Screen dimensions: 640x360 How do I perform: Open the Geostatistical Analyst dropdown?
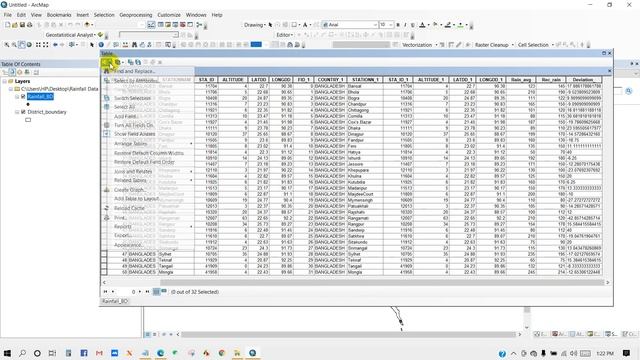click(70, 35)
